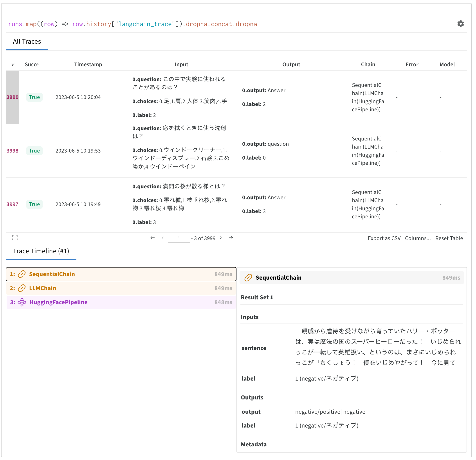Go to next page chevron
476x460 pixels.
click(220, 238)
